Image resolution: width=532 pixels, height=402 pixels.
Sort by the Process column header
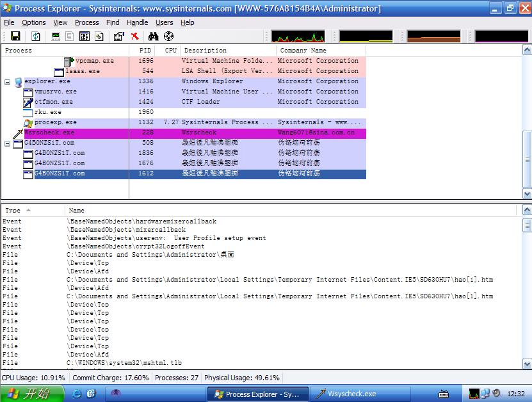(65, 50)
